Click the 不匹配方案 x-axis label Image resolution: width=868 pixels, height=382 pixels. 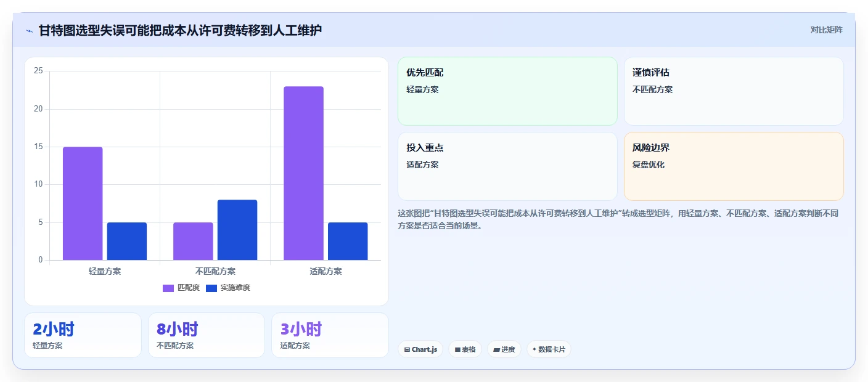[215, 271]
